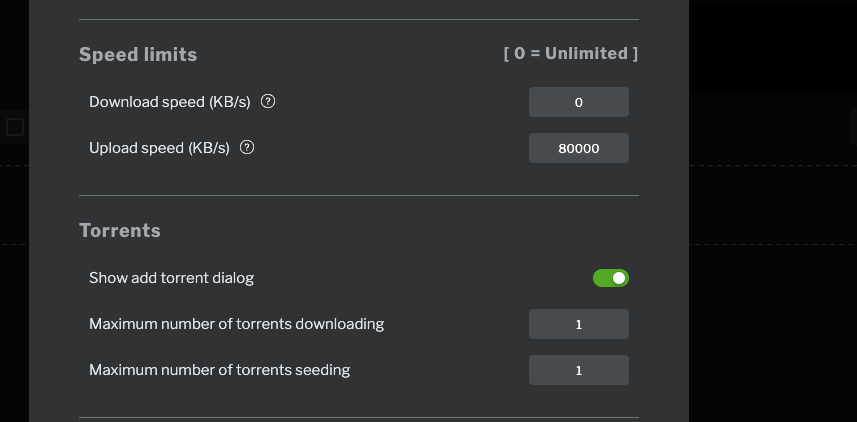Click the [ 0 = Unlimited ] hint text
The image size is (857, 422).
571,54
